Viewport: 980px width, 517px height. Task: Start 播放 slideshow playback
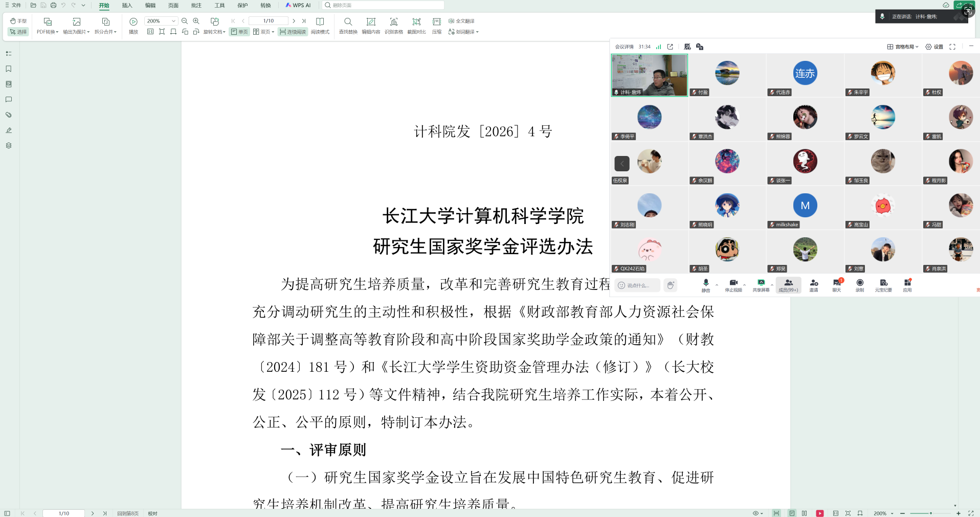pos(133,22)
